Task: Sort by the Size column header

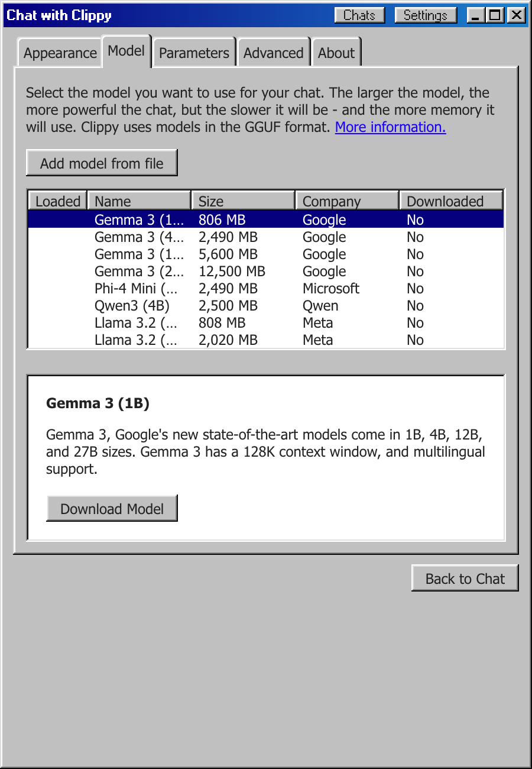Action: pos(243,201)
